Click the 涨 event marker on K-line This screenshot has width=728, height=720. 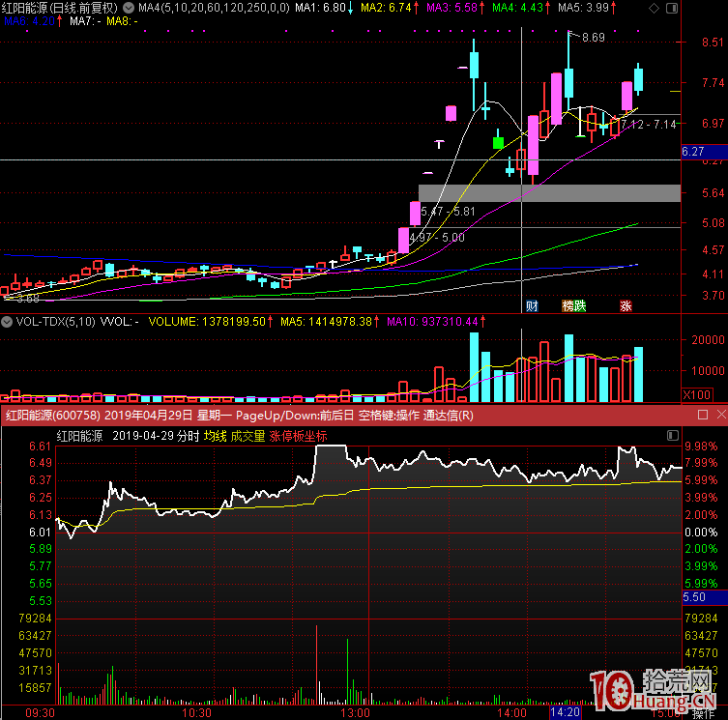626,305
